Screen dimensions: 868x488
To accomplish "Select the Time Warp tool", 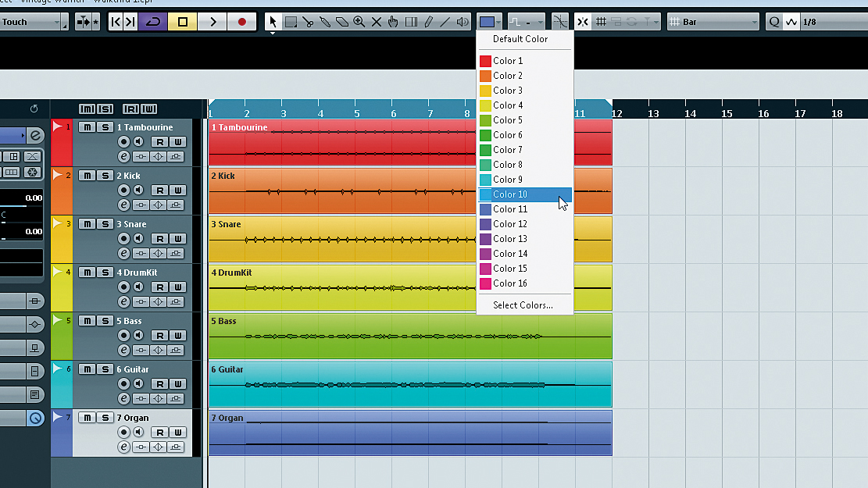I will (411, 22).
